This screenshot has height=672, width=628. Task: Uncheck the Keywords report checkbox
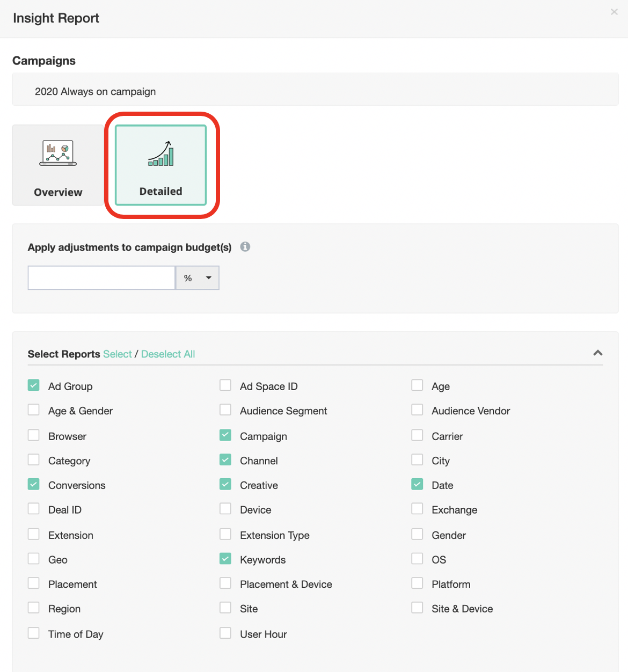coord(225,559)
